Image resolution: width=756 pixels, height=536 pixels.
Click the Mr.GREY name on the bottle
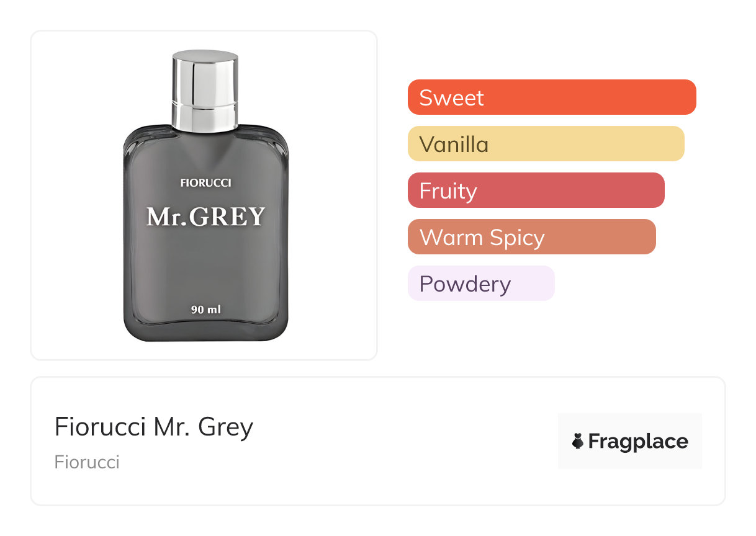(x=205, y=217)
